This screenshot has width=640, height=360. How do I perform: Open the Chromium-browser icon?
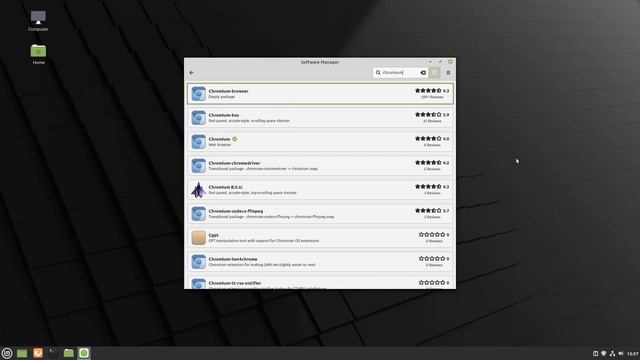click(199, 94)
